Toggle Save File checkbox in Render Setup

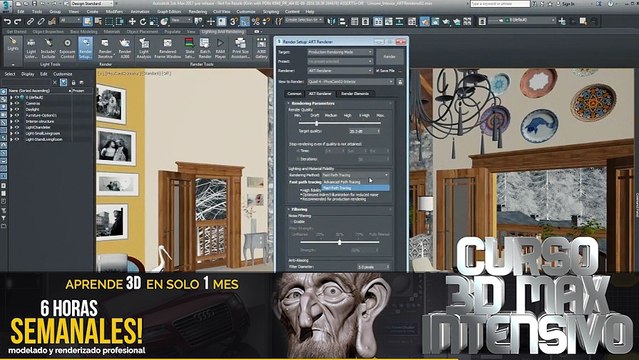click(377, 71)
